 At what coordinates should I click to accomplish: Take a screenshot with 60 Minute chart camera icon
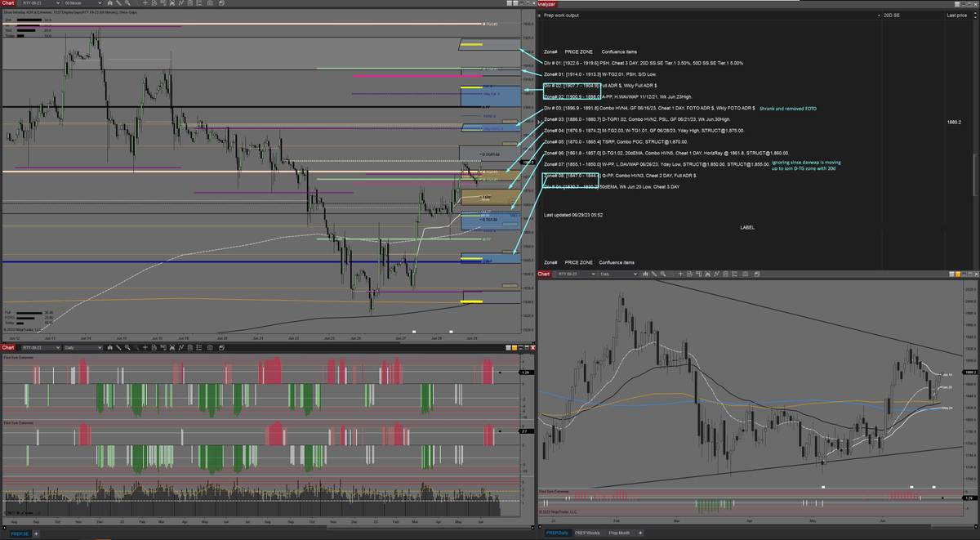(x=210, y=5)
